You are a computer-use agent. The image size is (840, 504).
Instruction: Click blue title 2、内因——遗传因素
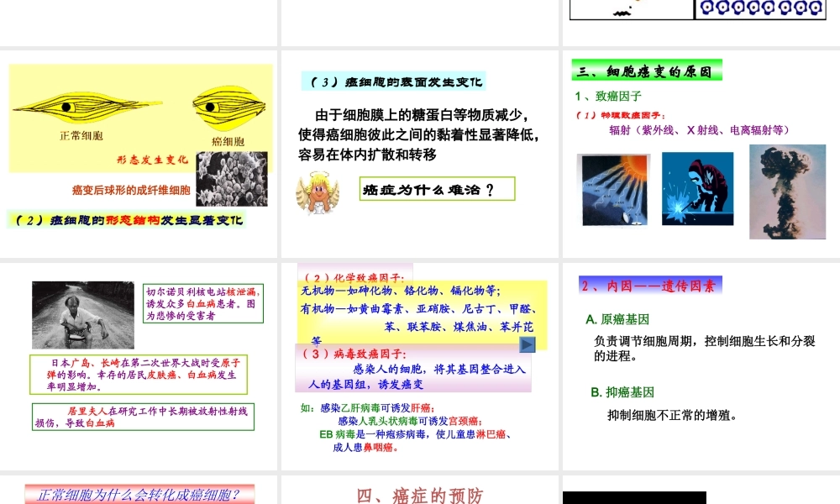(x=650, y=286)
